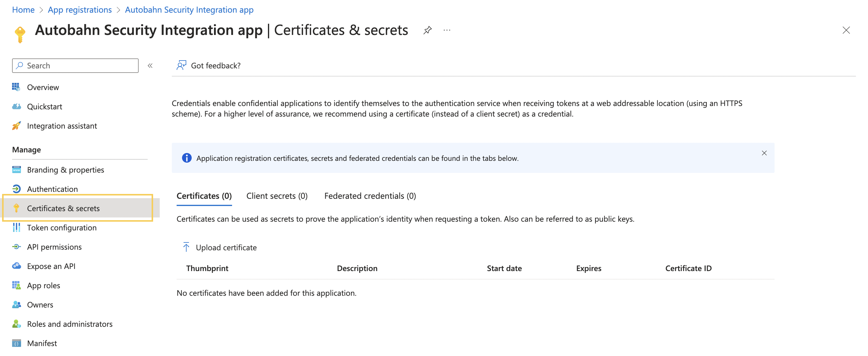Switch to the Certificates (0) tab
This screenshot has height=356, width=868.
(x=204, y=196)
